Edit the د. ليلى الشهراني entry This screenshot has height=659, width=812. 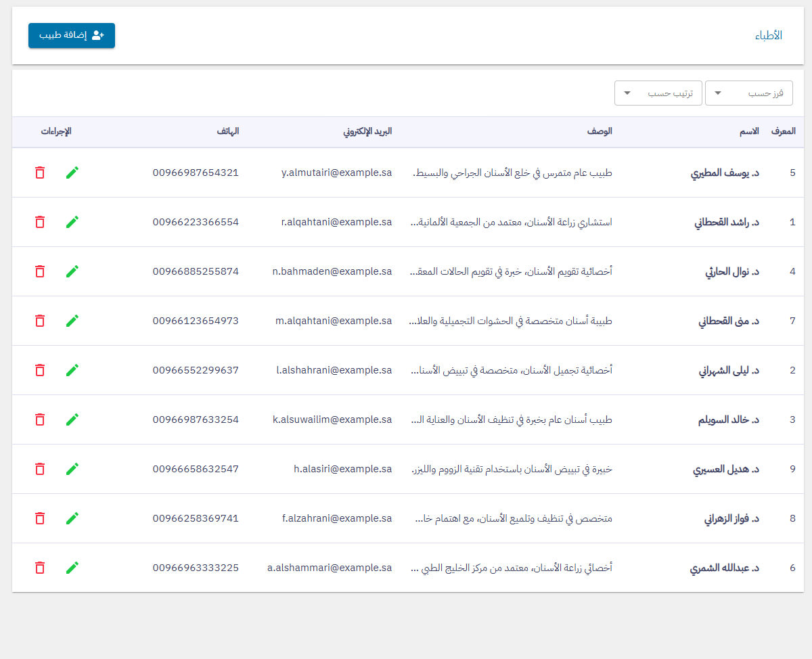(72, 370)
